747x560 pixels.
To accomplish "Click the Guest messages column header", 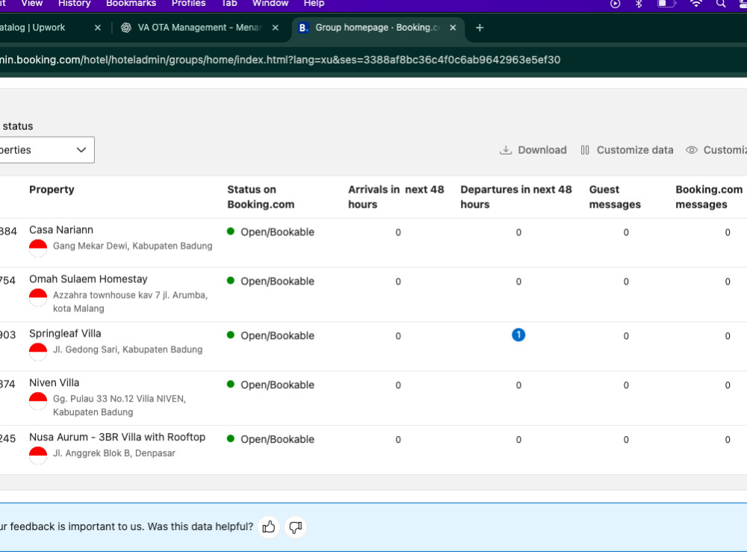I will pos(615,196).
